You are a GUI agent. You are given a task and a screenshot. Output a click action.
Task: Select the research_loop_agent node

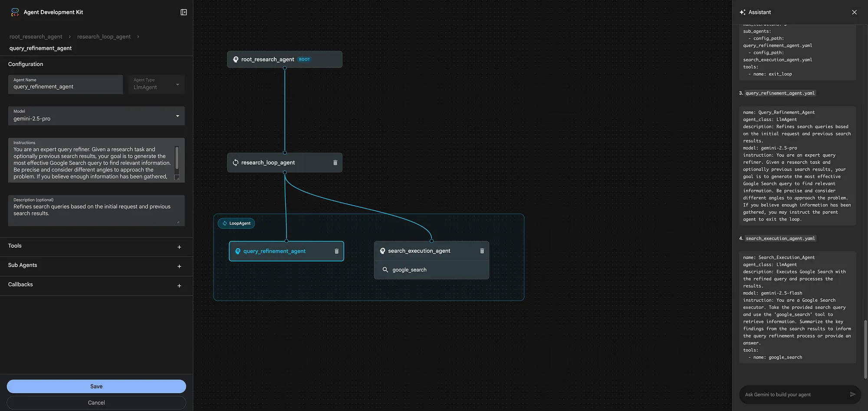(285, 162)
